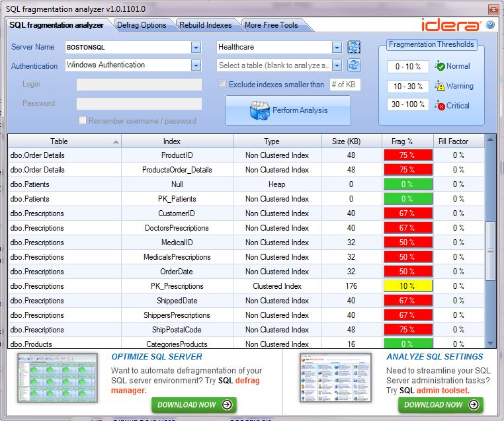Click Download Now under Optimize SQL Server
Viewport: 504px width, 421px height.
pyautogui.click(x=194, y=404)
